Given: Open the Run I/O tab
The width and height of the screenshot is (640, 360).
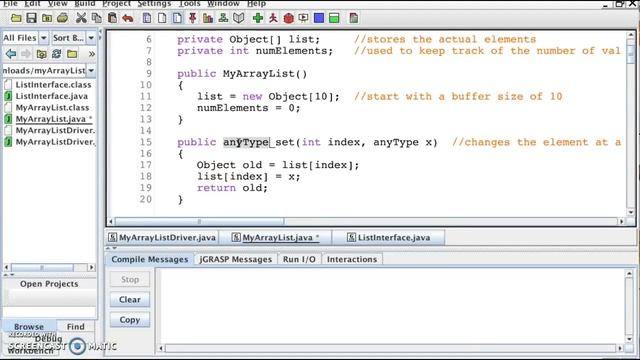Looking at the screenshot, I should click(x=299, y=259).
